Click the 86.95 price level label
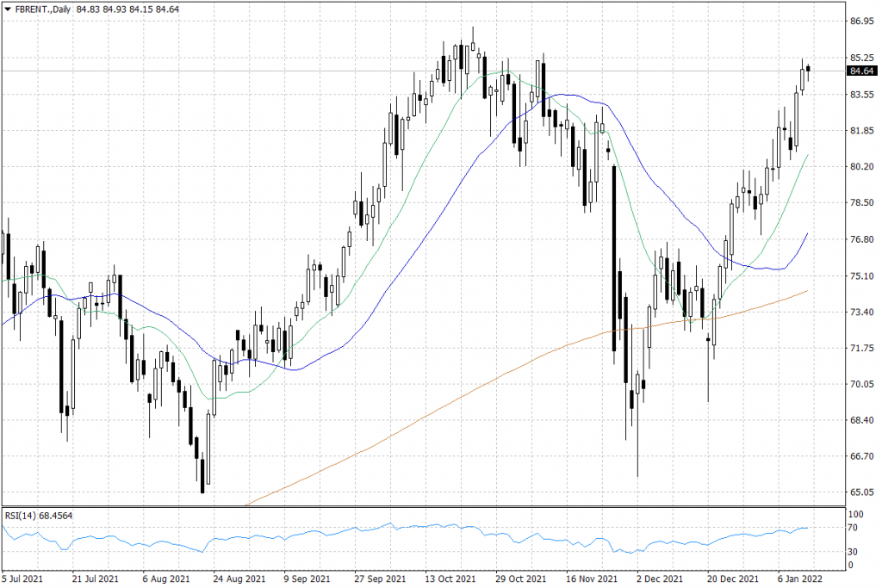 tap(861, 22)
